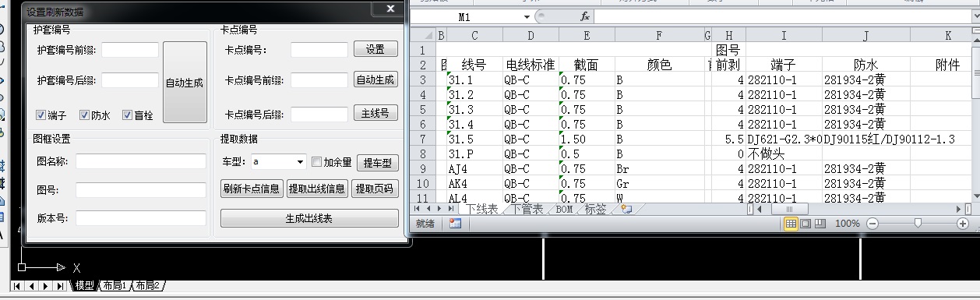Click the 电线标准 header cell

[531, 65]
